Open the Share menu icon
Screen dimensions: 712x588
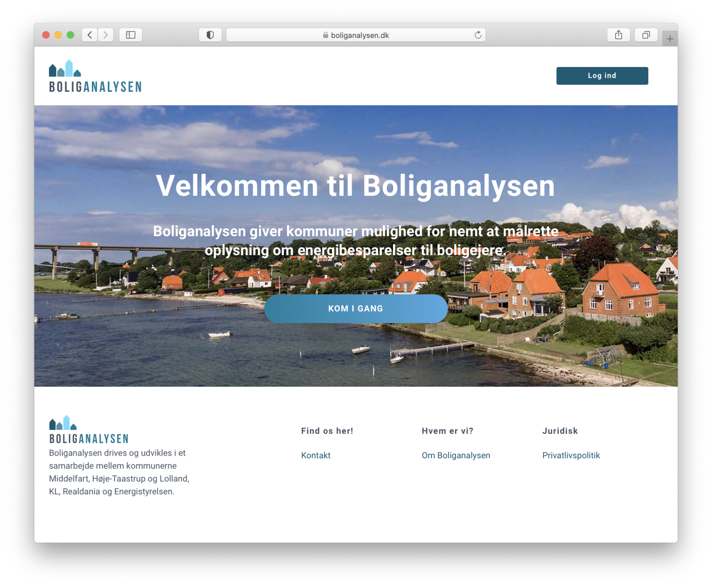click(619, 35)
